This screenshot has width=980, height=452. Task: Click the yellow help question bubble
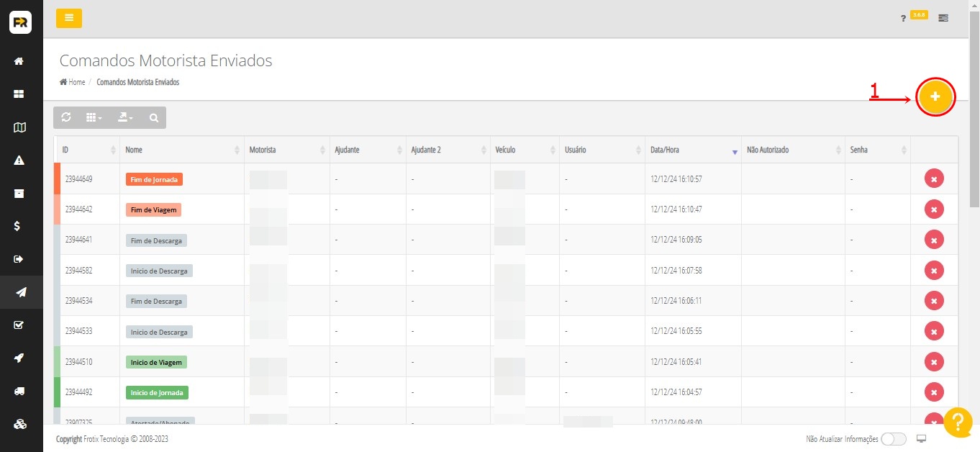(x=958, y=422)
